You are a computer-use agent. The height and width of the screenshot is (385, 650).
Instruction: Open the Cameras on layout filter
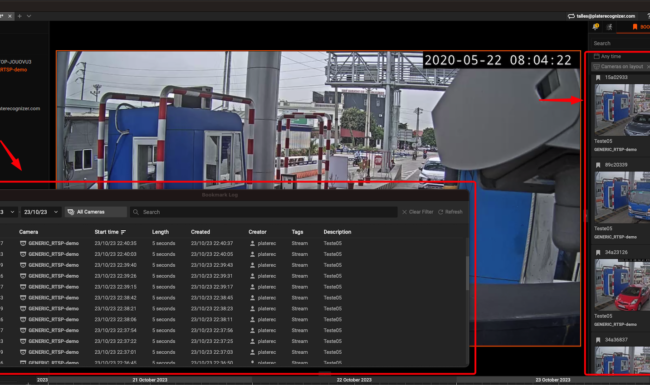click(620, 66)
